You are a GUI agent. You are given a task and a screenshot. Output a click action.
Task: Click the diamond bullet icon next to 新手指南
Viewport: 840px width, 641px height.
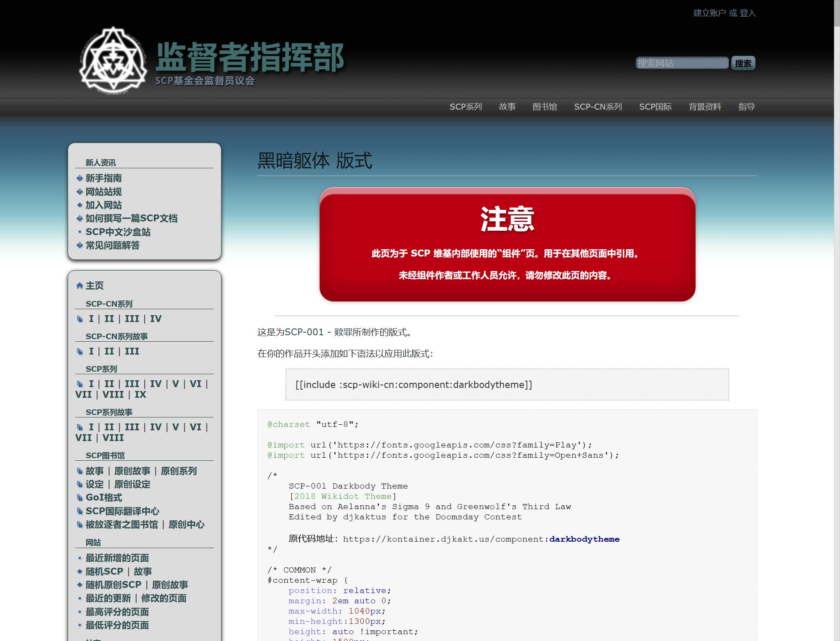tap(79, 178)
